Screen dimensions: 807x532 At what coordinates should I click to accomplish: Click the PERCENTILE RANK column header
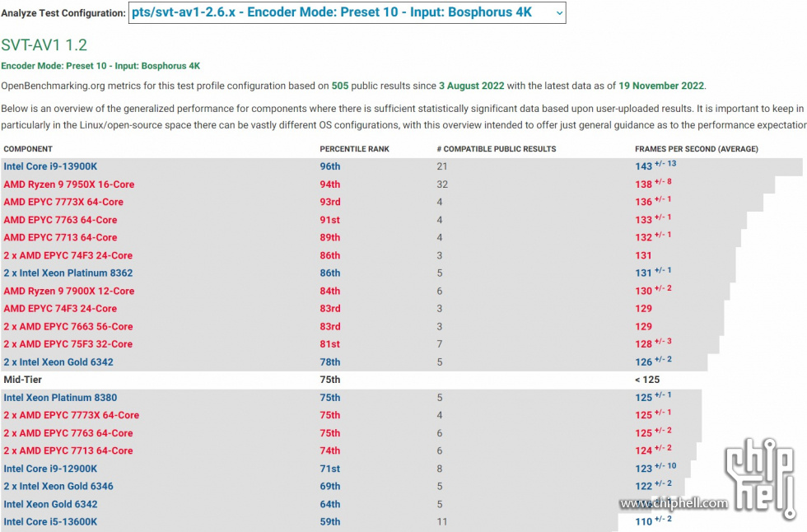pyautogui.click(x=355, y=149)
